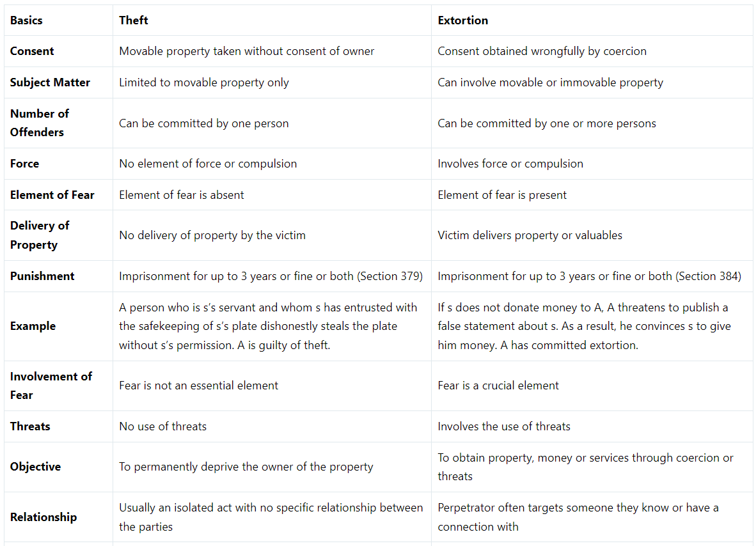Click the Section 379 punishment cell
This screenshot has height=546, width=756.
(x=271, y=276)
